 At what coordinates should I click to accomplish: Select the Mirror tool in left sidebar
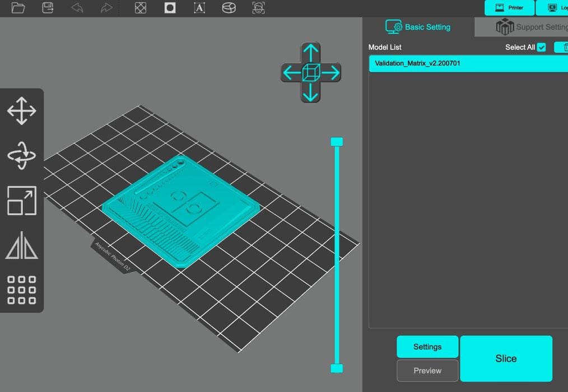[22, 245]
